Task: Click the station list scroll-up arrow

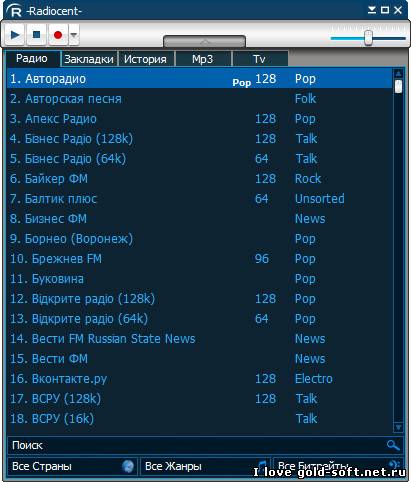Action: [398, 73]
